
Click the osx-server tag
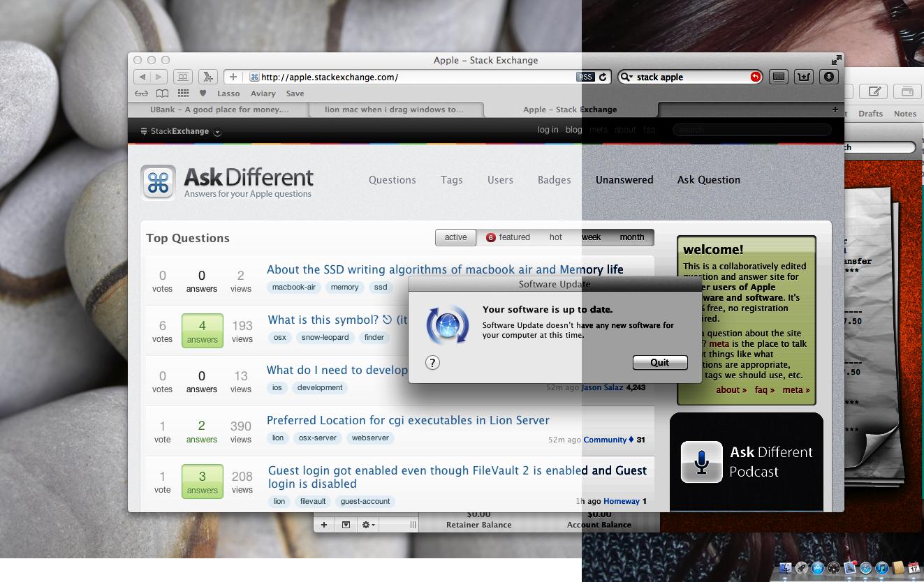318,438
